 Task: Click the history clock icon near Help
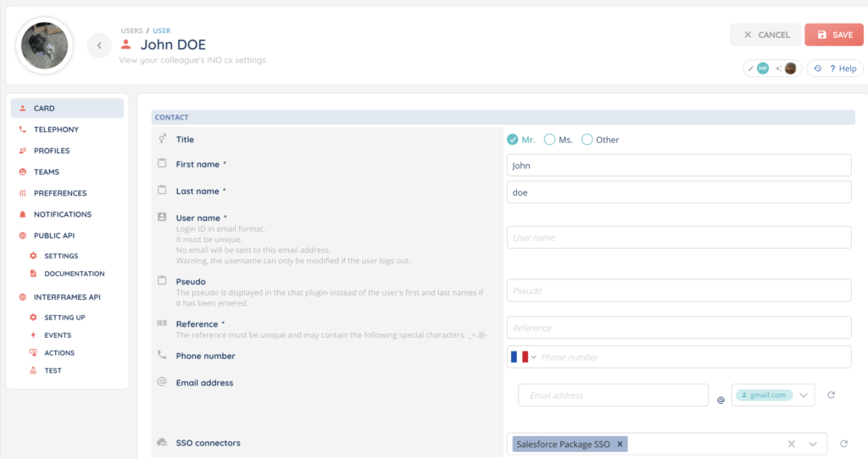[x=818, y=69]
